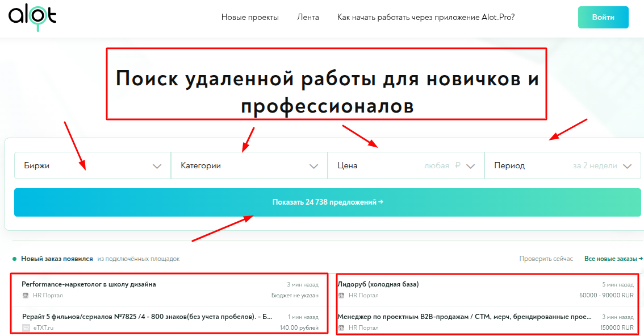The height and width of the screenshot is (336, 644).
Task: Go to the Лента page
Action: [308, 17]
